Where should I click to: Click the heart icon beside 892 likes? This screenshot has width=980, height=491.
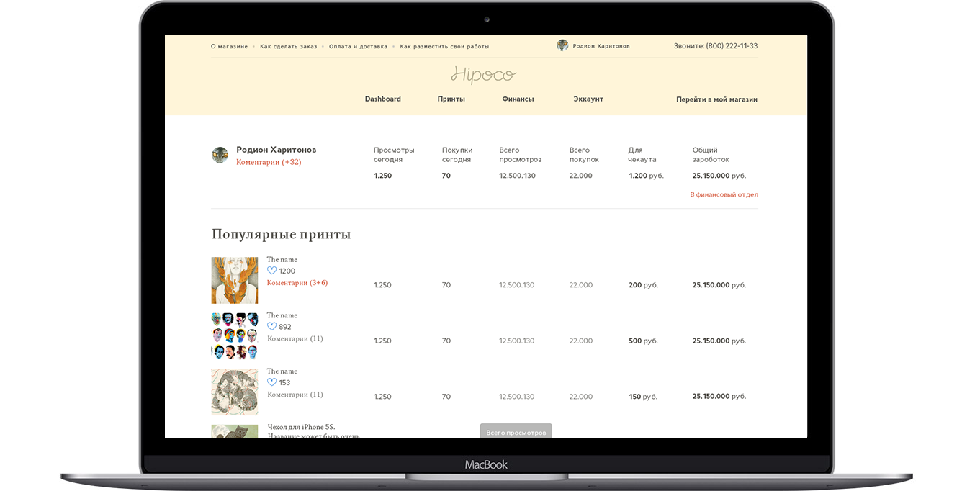click(271, 327)
